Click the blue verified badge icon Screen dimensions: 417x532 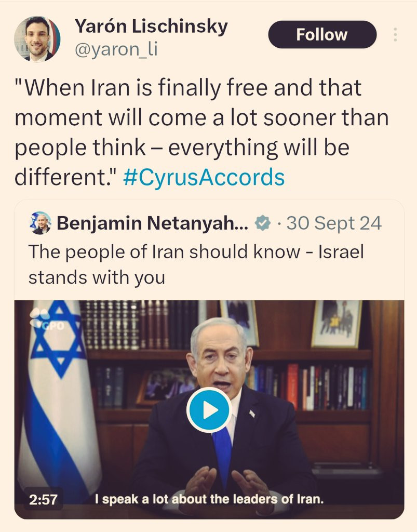point(262,223)
